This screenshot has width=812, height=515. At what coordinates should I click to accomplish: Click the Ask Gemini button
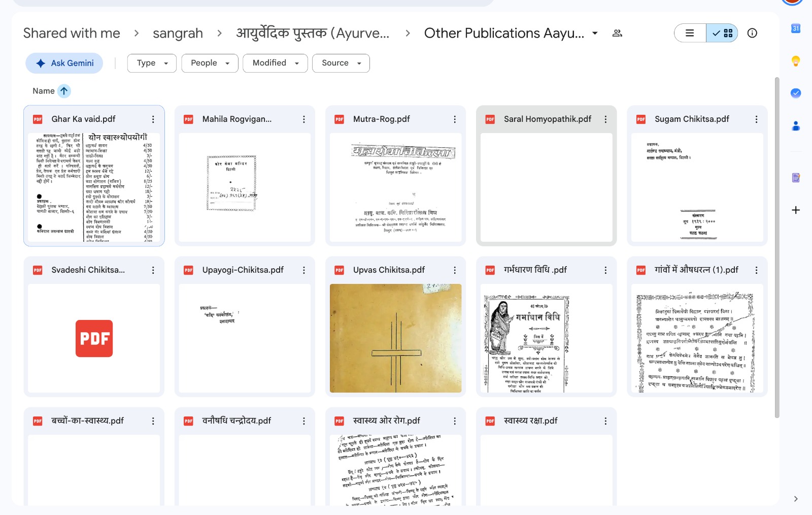click(x=64, y=63)
